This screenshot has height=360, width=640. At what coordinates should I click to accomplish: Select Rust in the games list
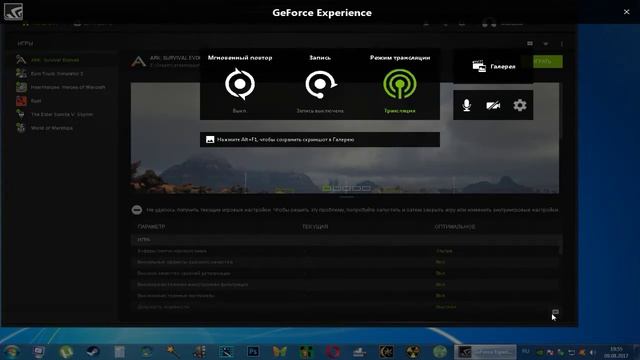pos(29,100)
